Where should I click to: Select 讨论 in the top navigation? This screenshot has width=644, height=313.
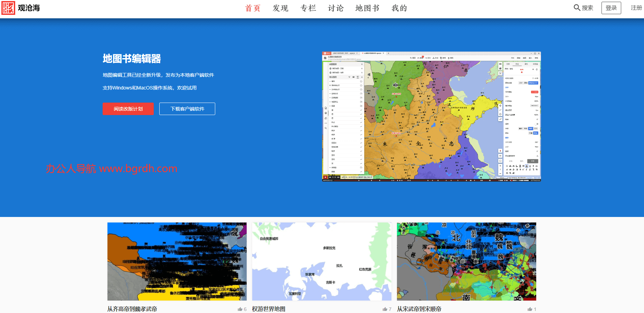coord(335,8)
